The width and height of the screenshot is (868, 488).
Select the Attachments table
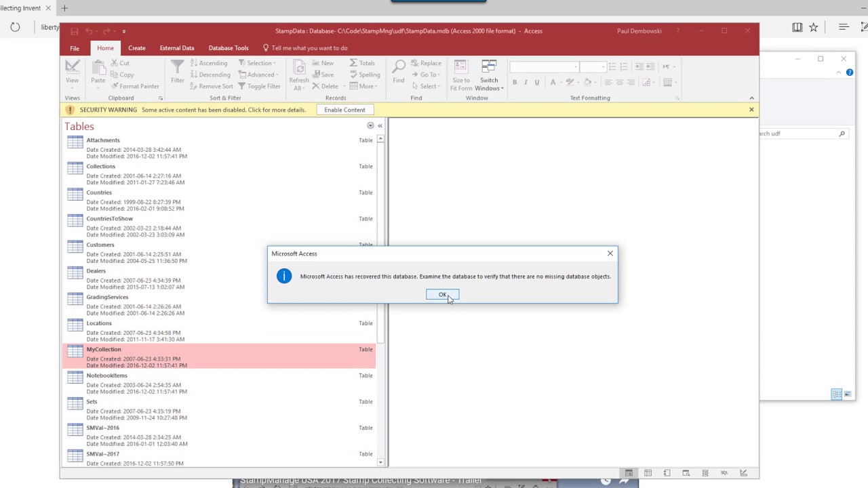[x=218, y=148]
